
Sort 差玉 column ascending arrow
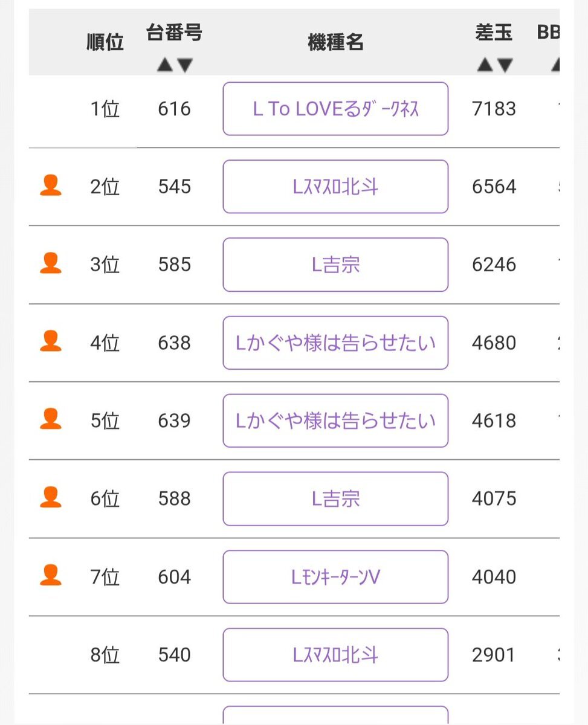pos(485,65)
